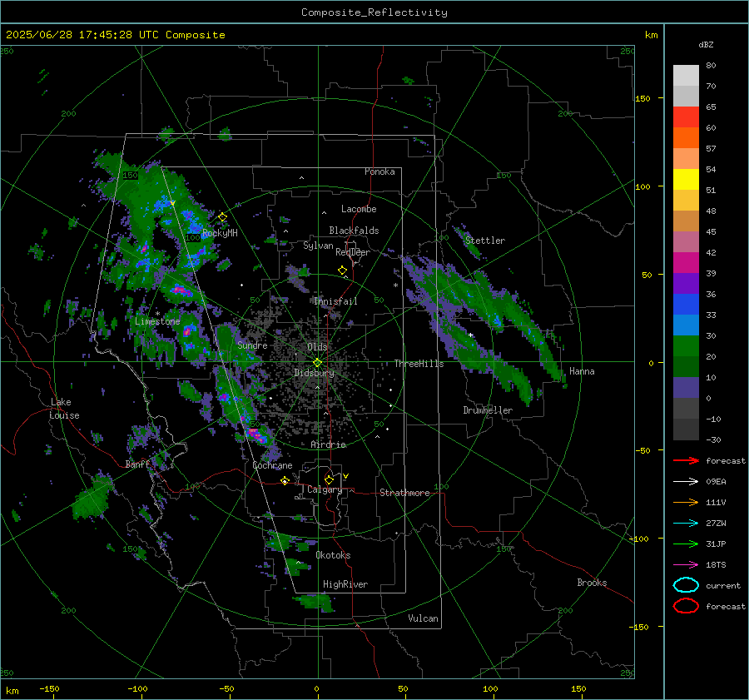Select the purple 36–39 dBZ swatch

(686, 284)
